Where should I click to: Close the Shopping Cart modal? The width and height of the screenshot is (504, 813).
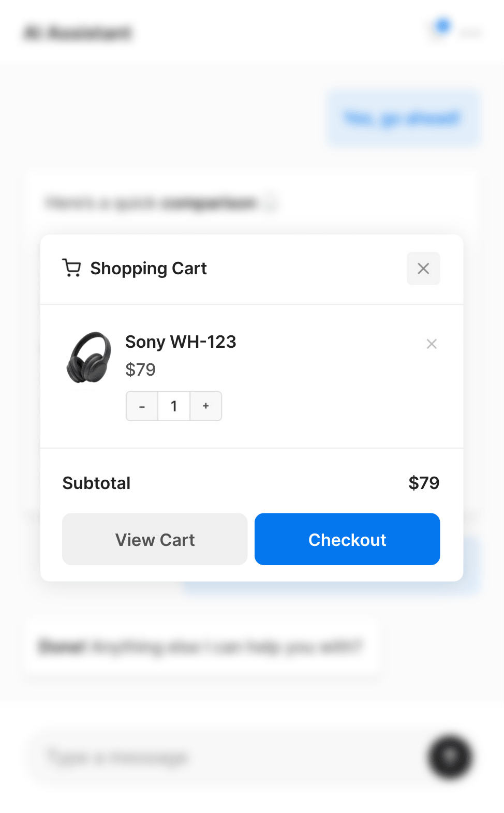click(x=423, y=269)
